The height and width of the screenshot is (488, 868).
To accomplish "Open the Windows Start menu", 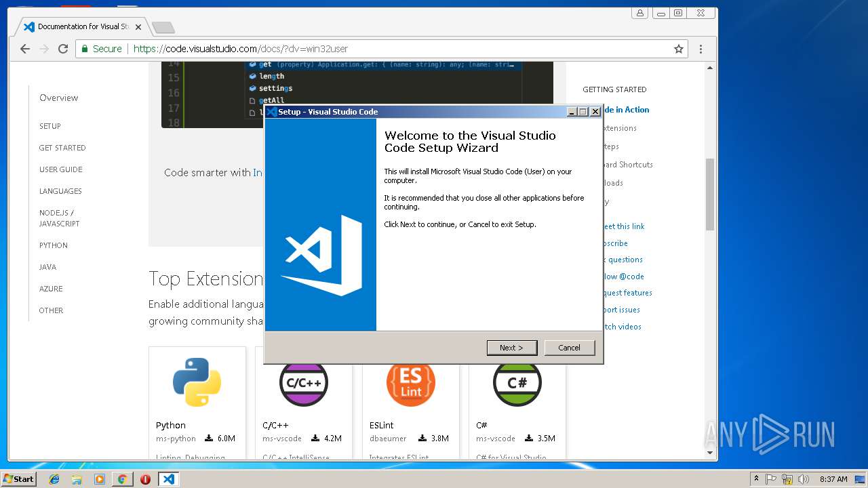I will click(18, 479).
